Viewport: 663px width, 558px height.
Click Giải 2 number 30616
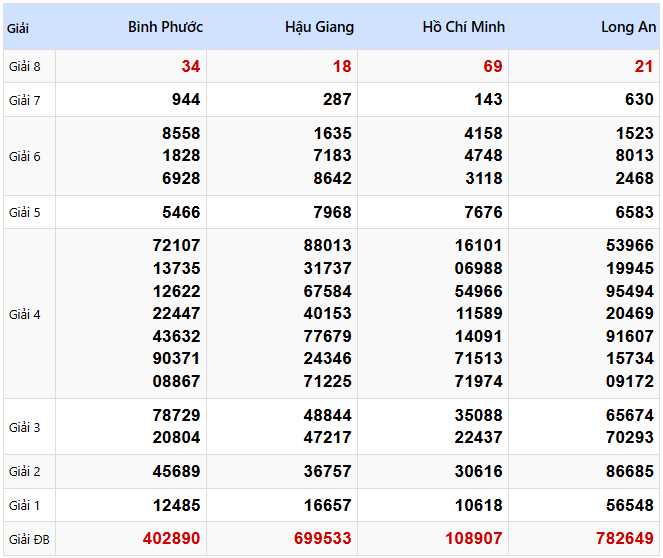pos(478,471)
